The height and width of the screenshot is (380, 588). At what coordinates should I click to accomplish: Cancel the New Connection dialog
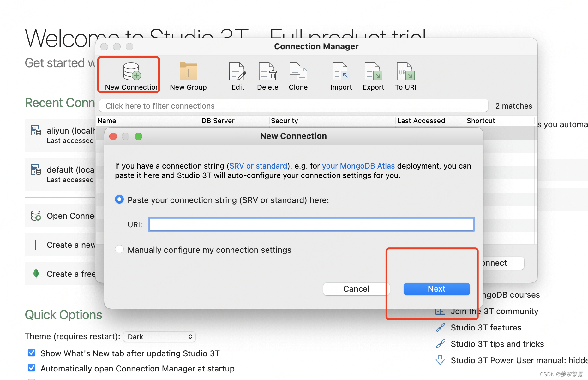click(x=356, y=289)
